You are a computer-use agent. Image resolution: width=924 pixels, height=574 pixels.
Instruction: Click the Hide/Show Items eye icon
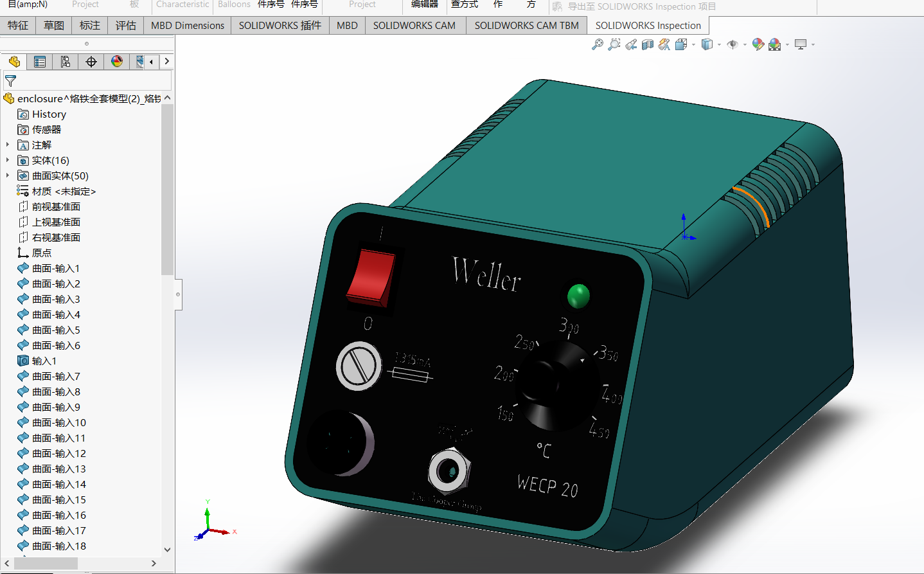click(x=733, y=44)
